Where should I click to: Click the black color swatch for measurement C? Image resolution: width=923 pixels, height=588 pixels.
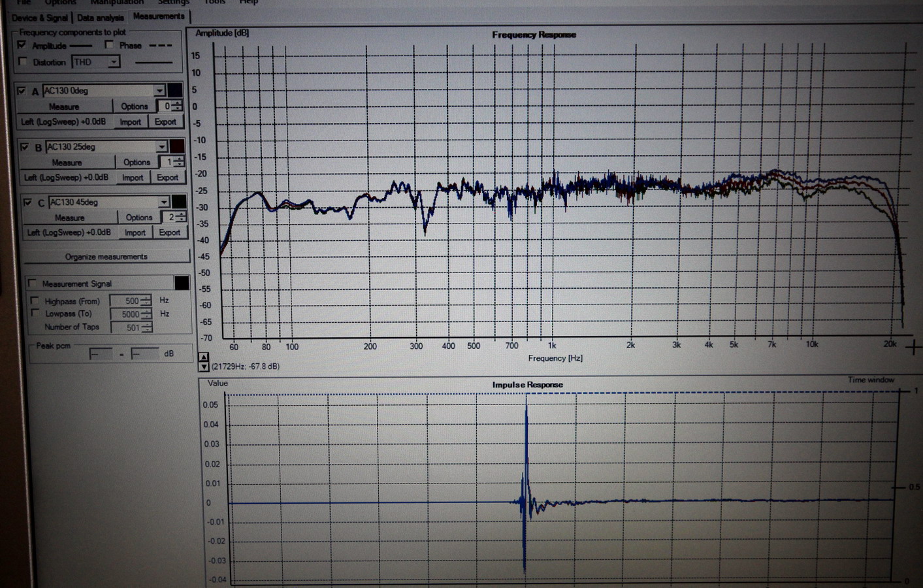[x=179, y=202]
